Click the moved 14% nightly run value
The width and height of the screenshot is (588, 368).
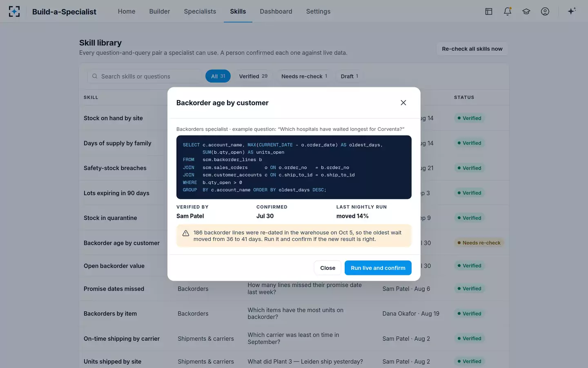(352, 216)
